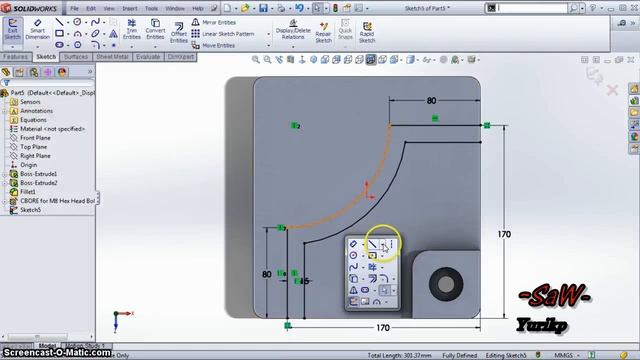Expand the tree panel tabs chevron
640x360 pixels.
[90, 72]
